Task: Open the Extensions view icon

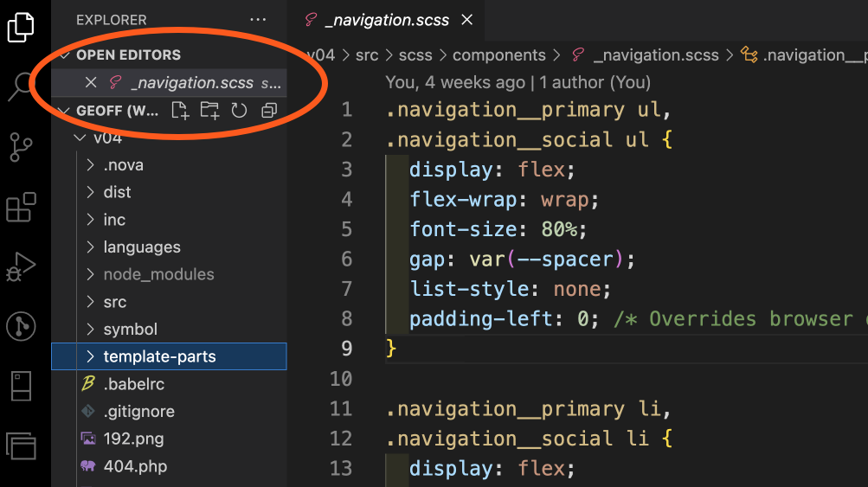Action: 21,208
